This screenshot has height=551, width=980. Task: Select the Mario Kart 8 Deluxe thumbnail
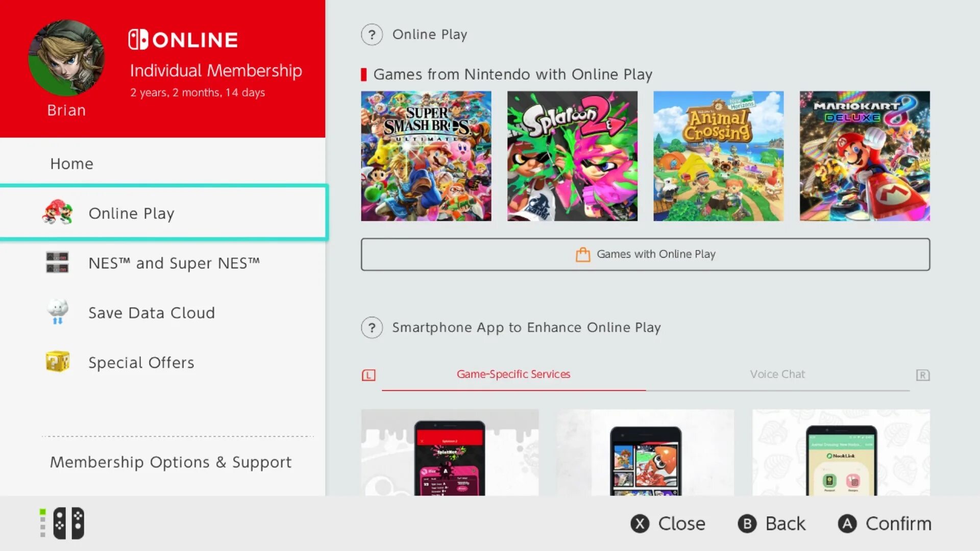(x=864, y=156)
